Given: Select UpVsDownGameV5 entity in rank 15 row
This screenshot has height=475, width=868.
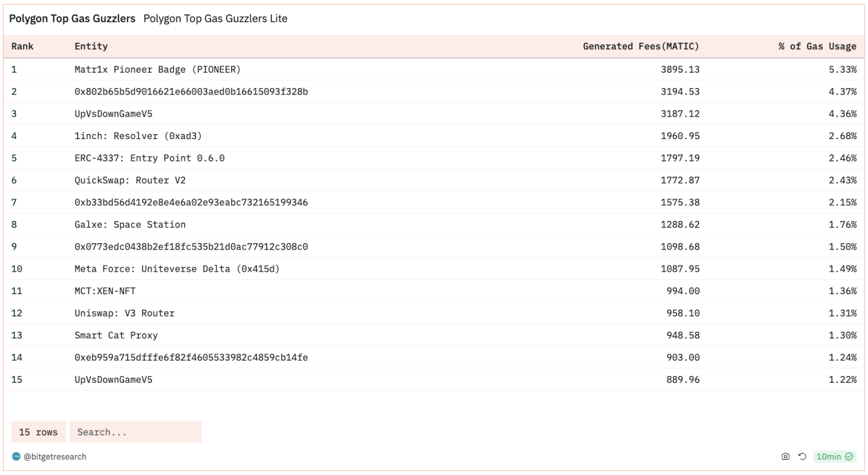Looking at the screenshot, I should pos(113,379).
